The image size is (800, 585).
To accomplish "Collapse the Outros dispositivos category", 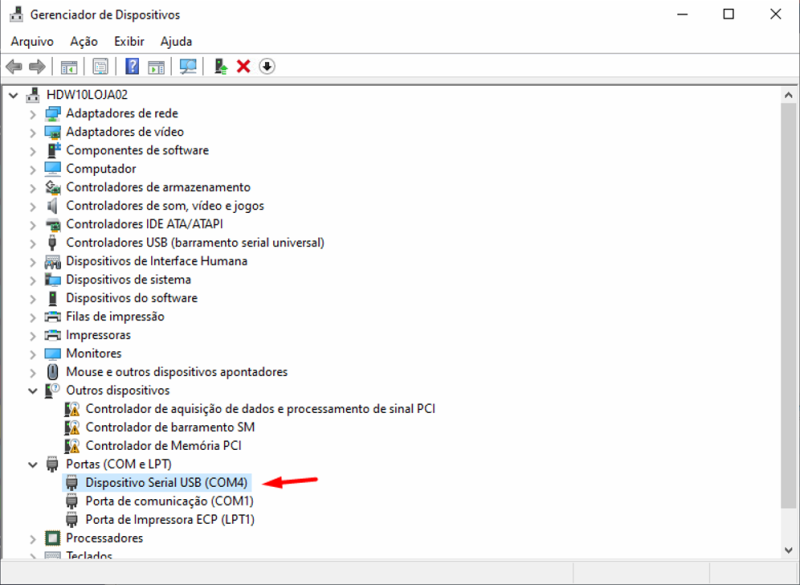I will [33, 390].
